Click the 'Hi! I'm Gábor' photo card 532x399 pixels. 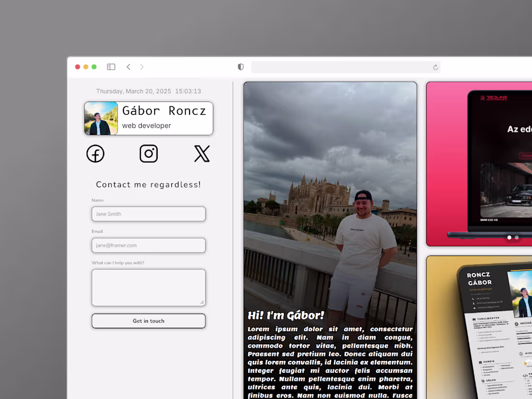pos(330,193)
